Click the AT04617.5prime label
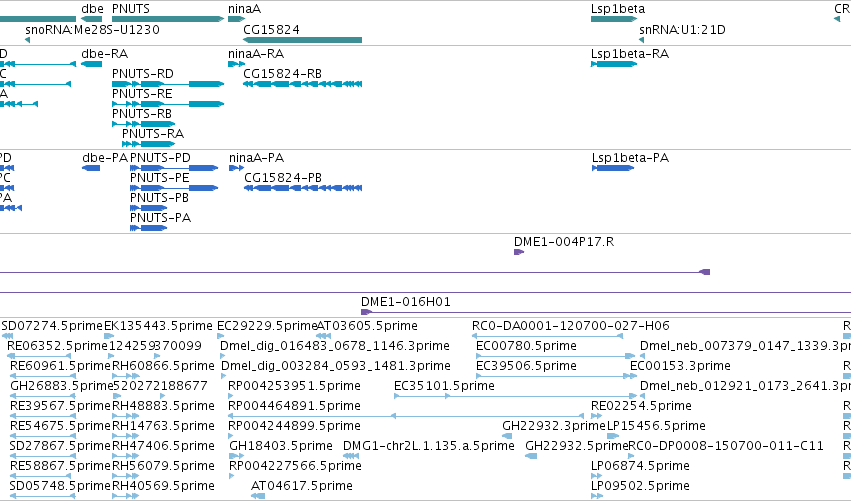Screen dimensions: 851x501 click(x=302, y=486)
